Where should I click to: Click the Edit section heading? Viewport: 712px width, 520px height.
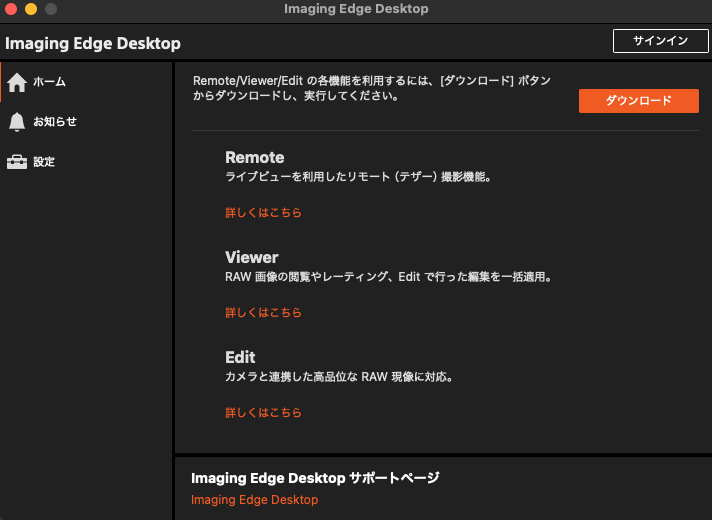(240, 357)
